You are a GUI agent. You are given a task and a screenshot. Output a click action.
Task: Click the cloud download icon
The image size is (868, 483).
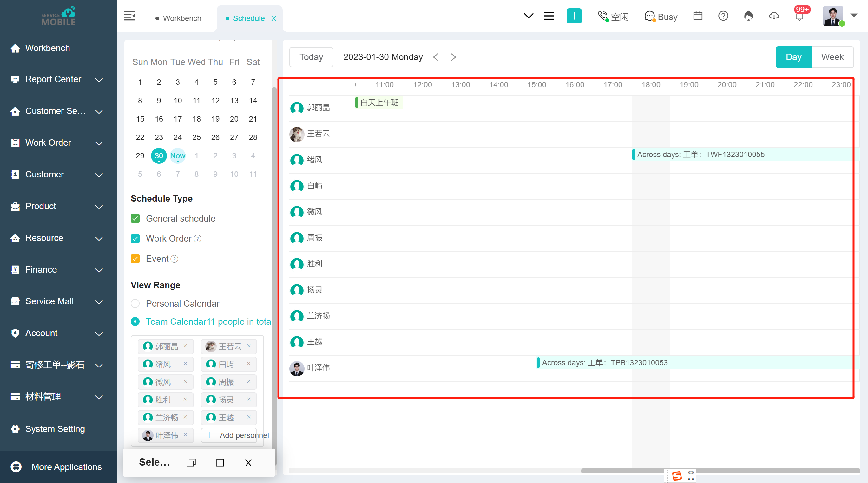(x=774, y=16)
